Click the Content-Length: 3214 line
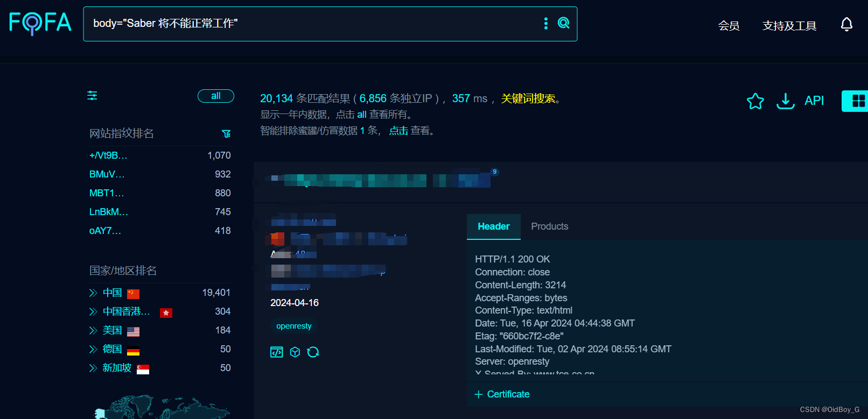 coord(520,285)
